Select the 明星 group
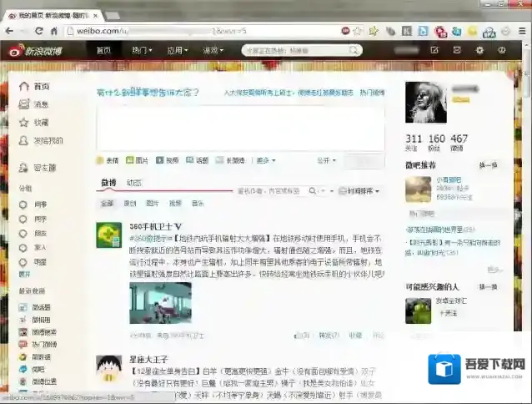 (33, 262)
